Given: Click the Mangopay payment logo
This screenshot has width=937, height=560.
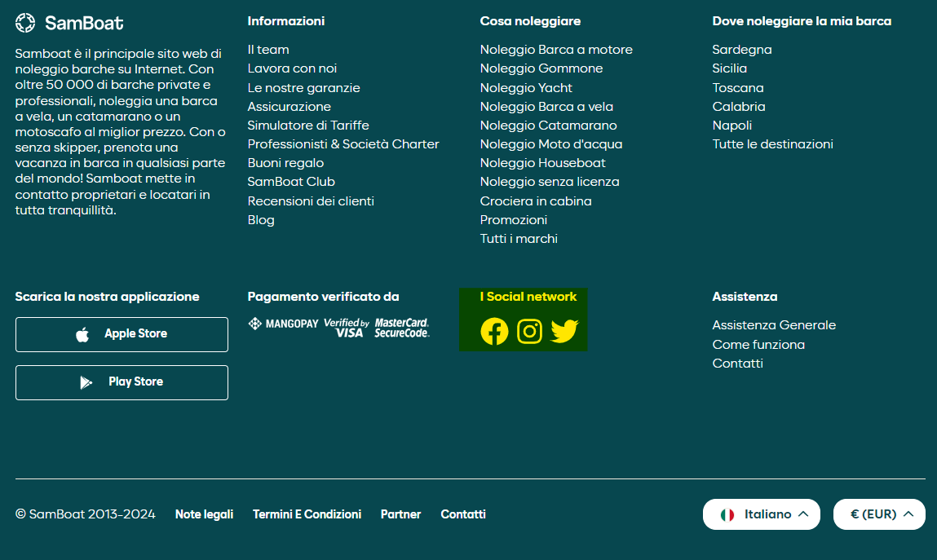Looking at the screenshot, I should point(283,324).
